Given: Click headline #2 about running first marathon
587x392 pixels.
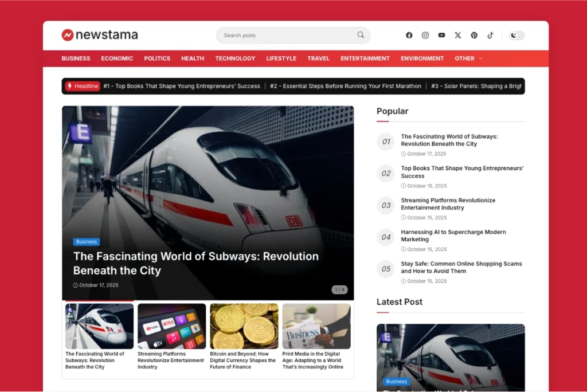Looking at the screenshot, I should pos(345,86).
